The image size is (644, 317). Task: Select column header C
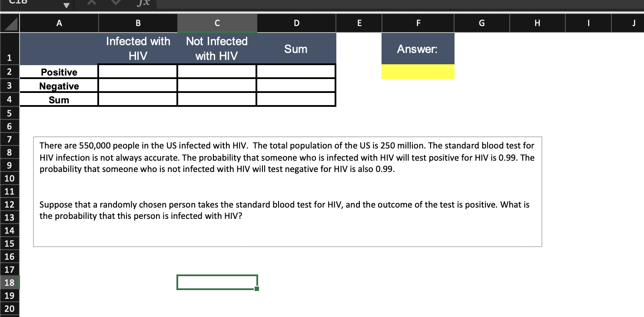coord(217,23)
